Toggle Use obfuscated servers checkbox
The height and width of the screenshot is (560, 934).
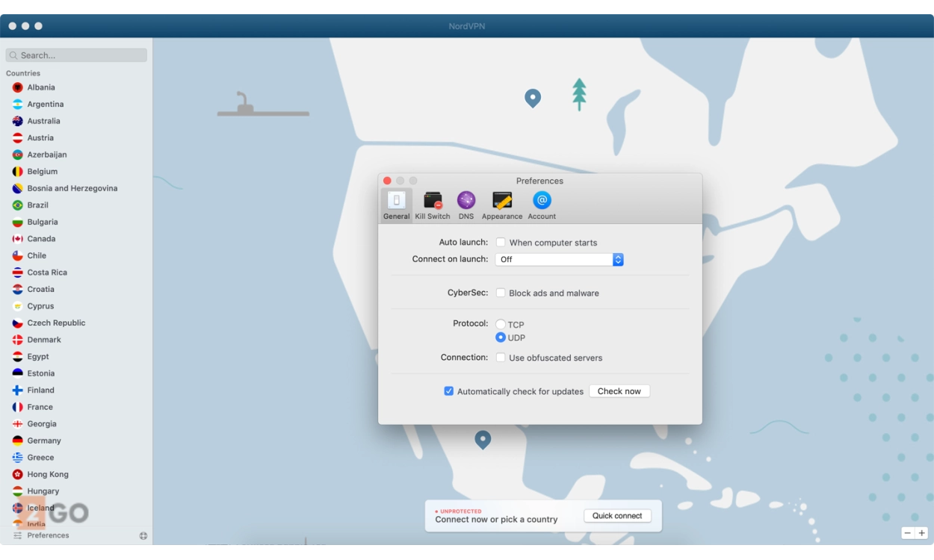point(501,358)
